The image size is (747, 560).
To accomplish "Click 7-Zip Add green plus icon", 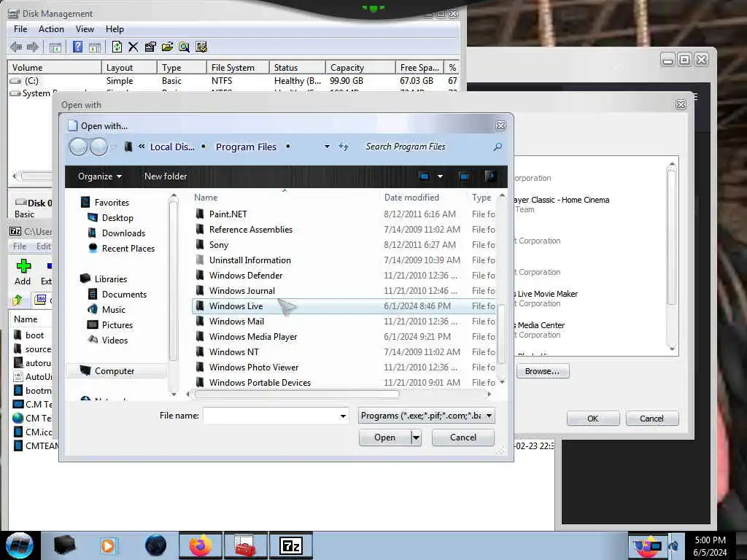I will coord(23,265).
